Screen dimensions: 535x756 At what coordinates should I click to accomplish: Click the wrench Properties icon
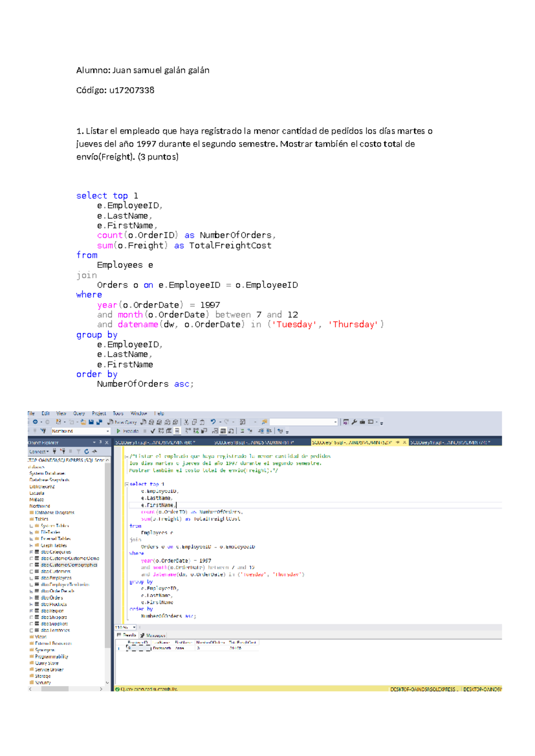click(354, 422)
